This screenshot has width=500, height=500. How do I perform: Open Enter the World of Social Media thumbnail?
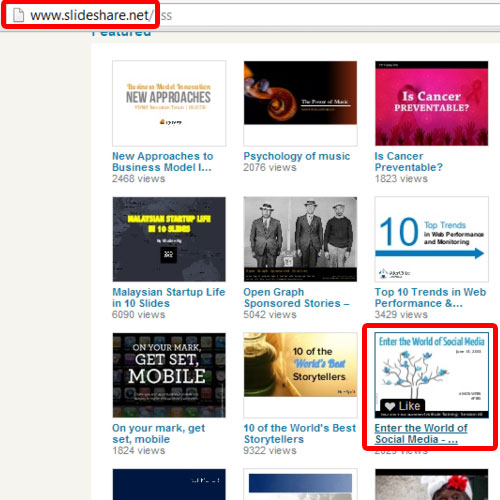[432, 375]
